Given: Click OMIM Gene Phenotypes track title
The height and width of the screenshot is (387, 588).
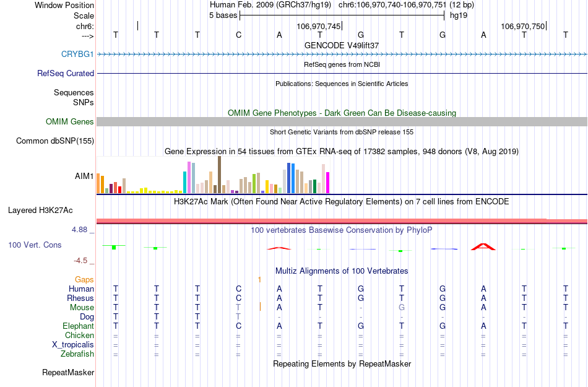Looking at the screenshot, I should point(342,113).
